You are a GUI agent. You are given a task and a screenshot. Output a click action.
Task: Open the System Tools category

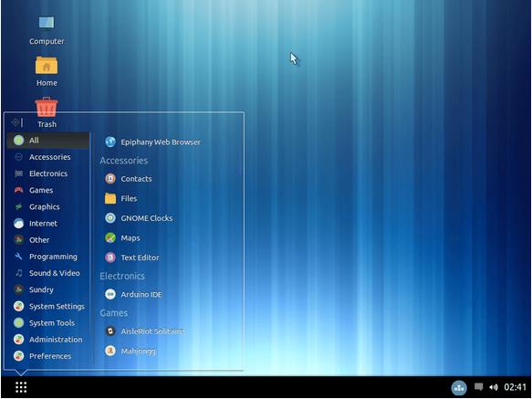[x=48, y=323]
